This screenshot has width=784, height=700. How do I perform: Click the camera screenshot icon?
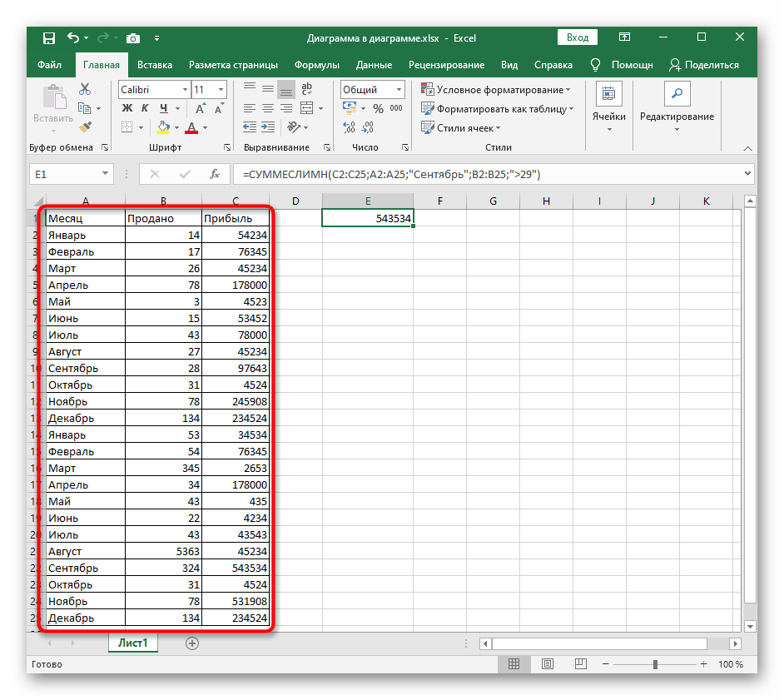(x=133, y=38)
